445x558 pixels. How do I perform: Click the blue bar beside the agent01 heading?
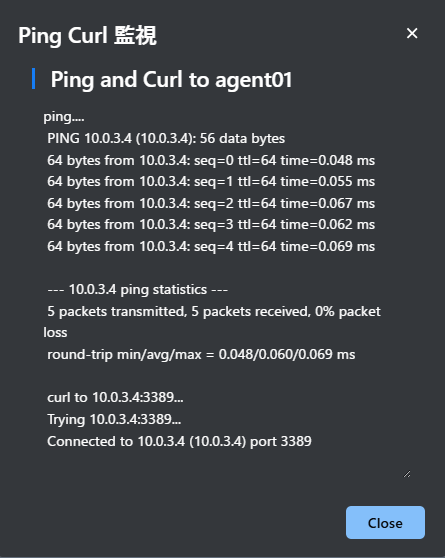point(33,79)
